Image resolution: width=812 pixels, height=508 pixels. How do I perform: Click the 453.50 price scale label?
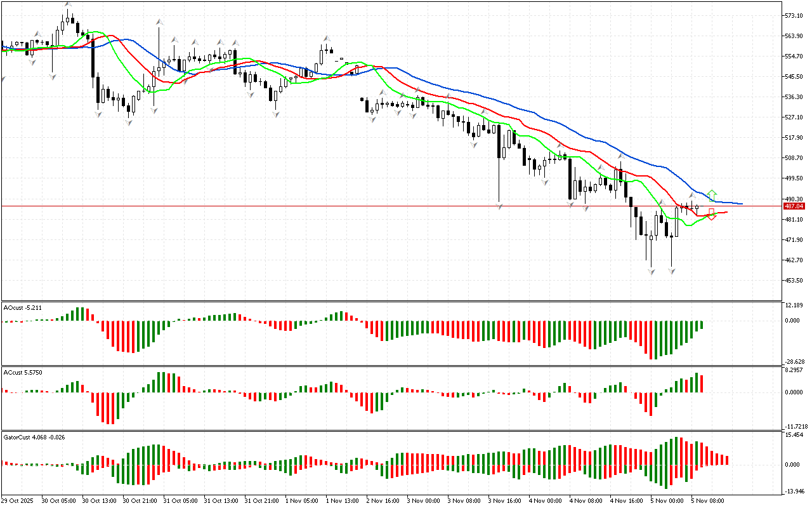click(794, 280)
